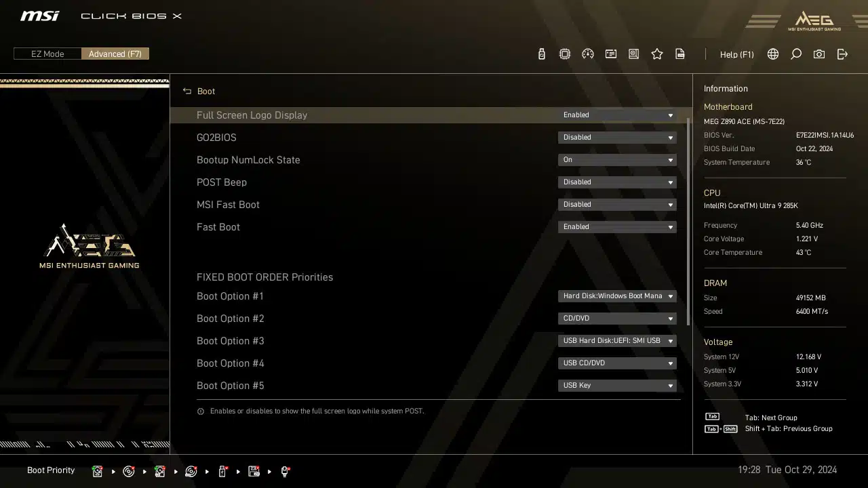The width and height of the screenshot is (868, 488).
Task: Open the M-Flash USB drive icon
Action: point(541,54)
